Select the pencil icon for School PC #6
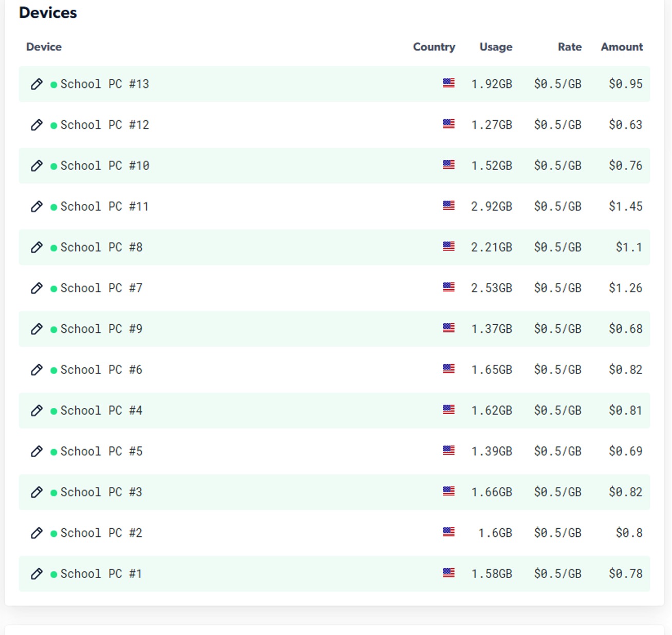The image size is (672, 635). pyautogui.click(x=36, y=370)
